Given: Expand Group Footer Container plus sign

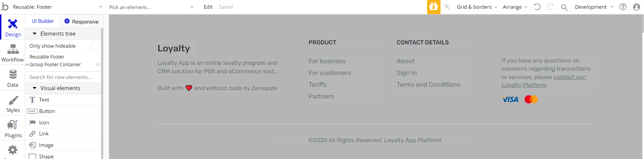Looking at the screenshot, I should tap(27, 65).
